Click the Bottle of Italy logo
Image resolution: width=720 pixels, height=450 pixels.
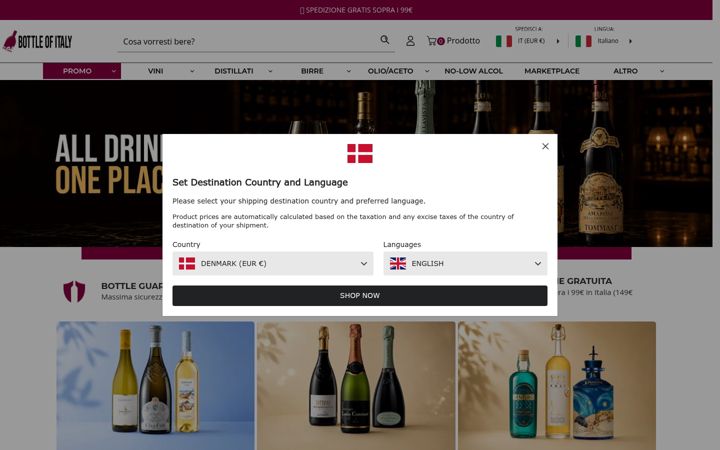click(38, 41)
